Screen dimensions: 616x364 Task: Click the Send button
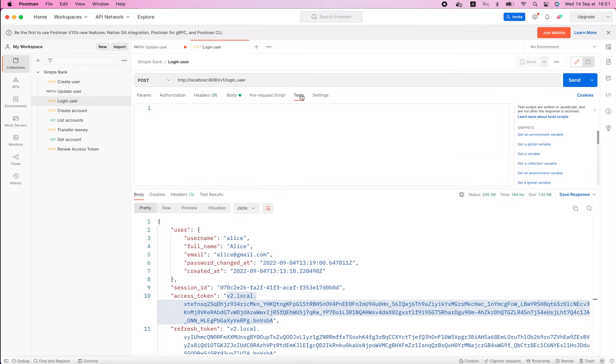point(574,80)
